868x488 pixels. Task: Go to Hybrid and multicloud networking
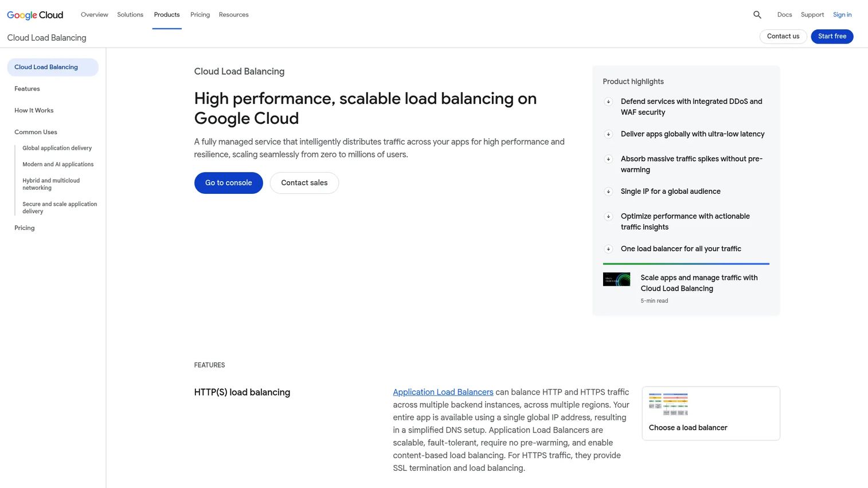coord(51,184)
